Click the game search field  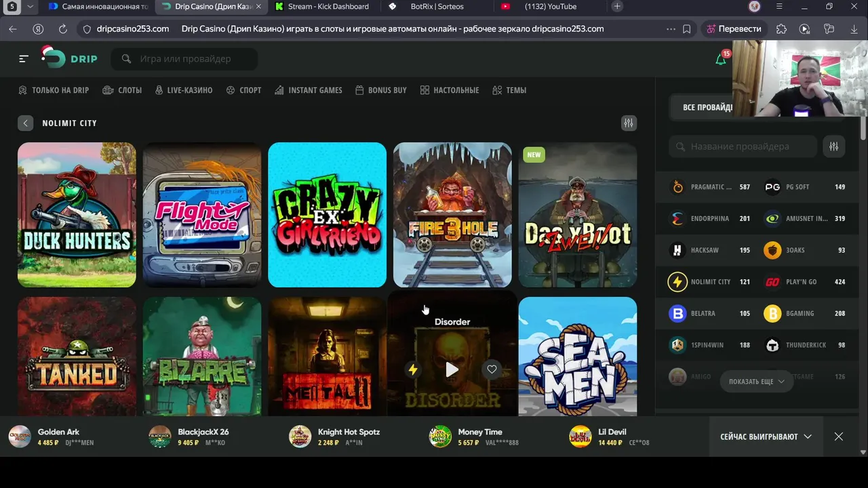pos(184,59)
